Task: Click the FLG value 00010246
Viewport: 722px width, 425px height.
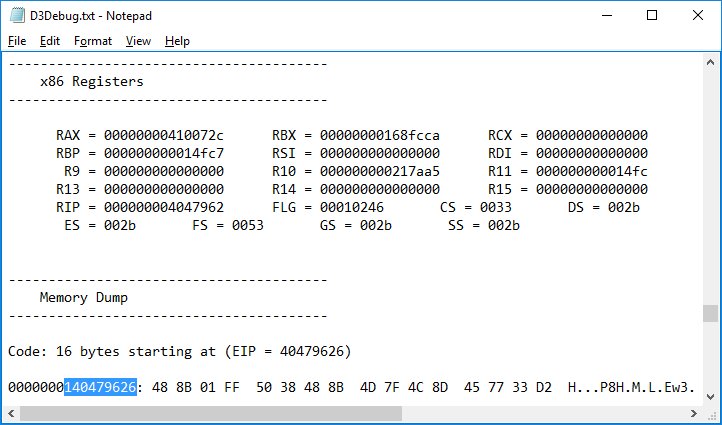Action: [x=352, y=207]
